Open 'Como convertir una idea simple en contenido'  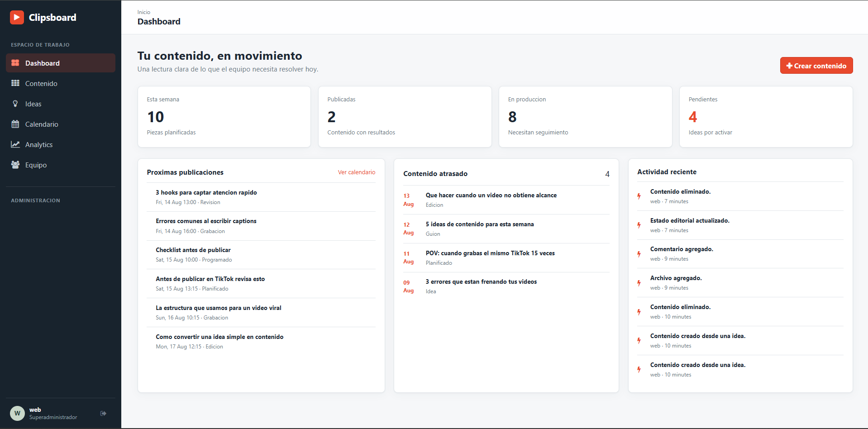tap(261, 342)
